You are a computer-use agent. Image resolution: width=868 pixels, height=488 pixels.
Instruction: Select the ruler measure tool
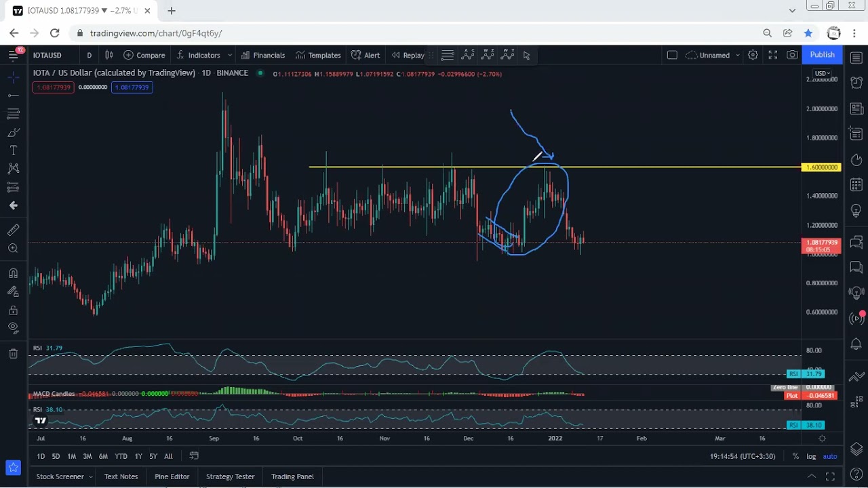coord(13,230)
